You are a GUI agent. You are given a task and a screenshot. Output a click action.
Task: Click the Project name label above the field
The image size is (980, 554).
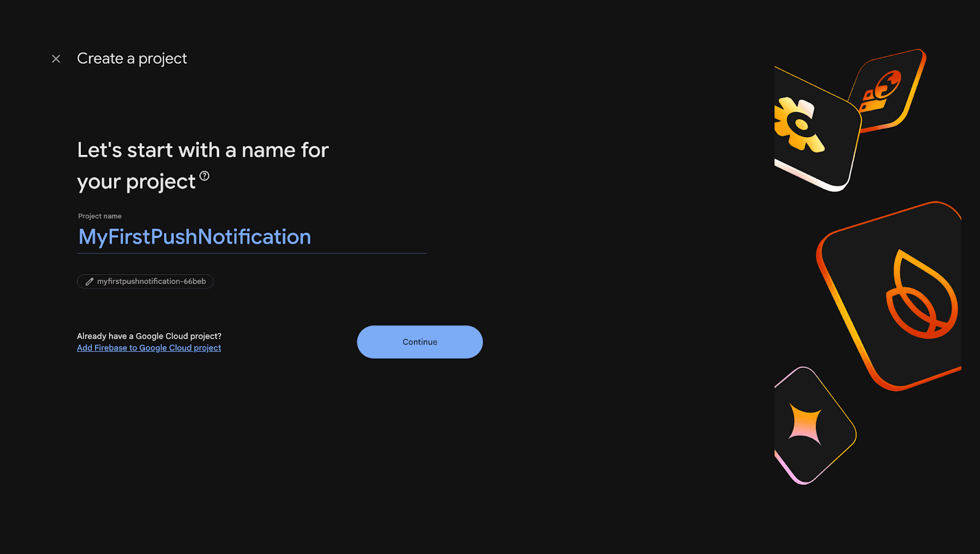[99, 215]
